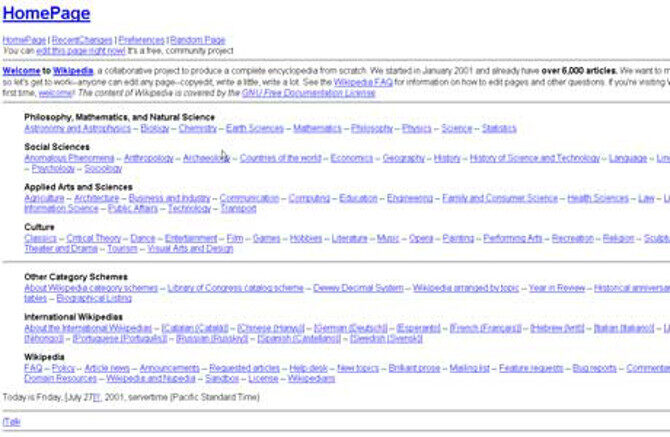Screen dimensions: 670x437
Task: Open the Performing Arts link
Action: 512,238
